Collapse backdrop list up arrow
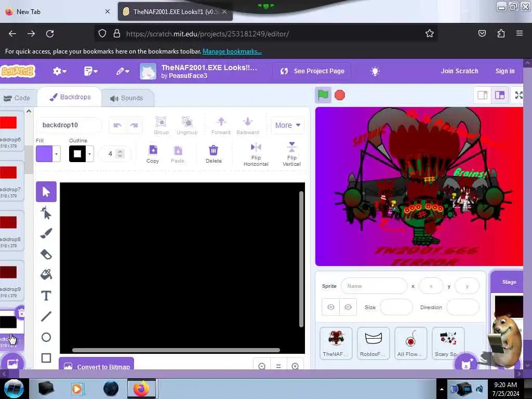The width and height of the screenshot is (532, 399). pos(29,111)
